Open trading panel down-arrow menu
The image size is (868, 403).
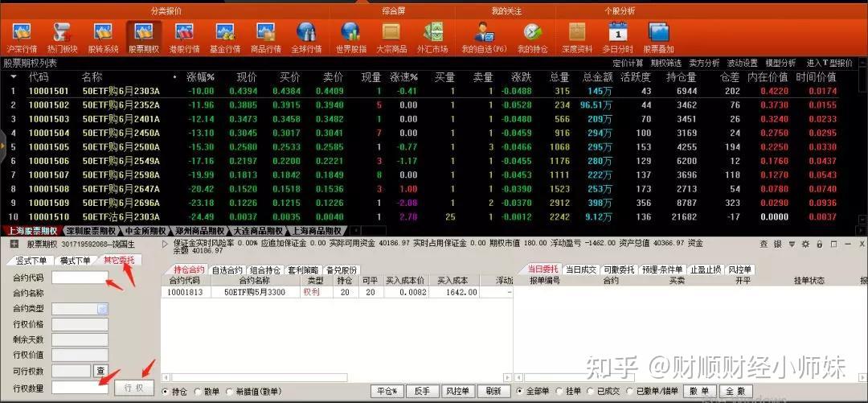pos(792,244)
